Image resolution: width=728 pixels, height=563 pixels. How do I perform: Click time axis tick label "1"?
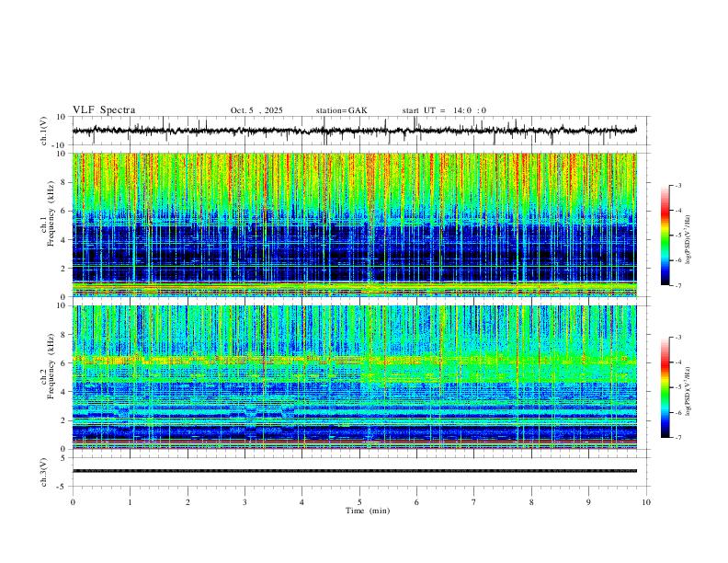click(130, 502)
